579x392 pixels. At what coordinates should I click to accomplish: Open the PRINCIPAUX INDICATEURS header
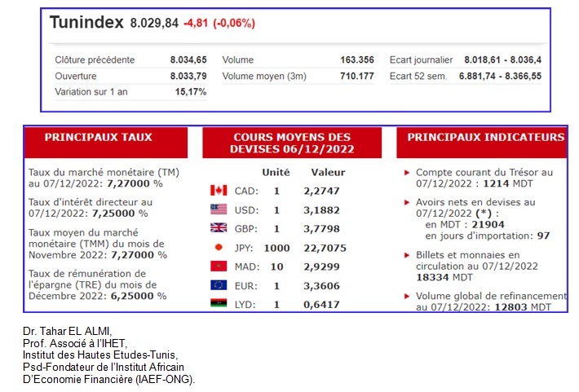click(486, 138)
